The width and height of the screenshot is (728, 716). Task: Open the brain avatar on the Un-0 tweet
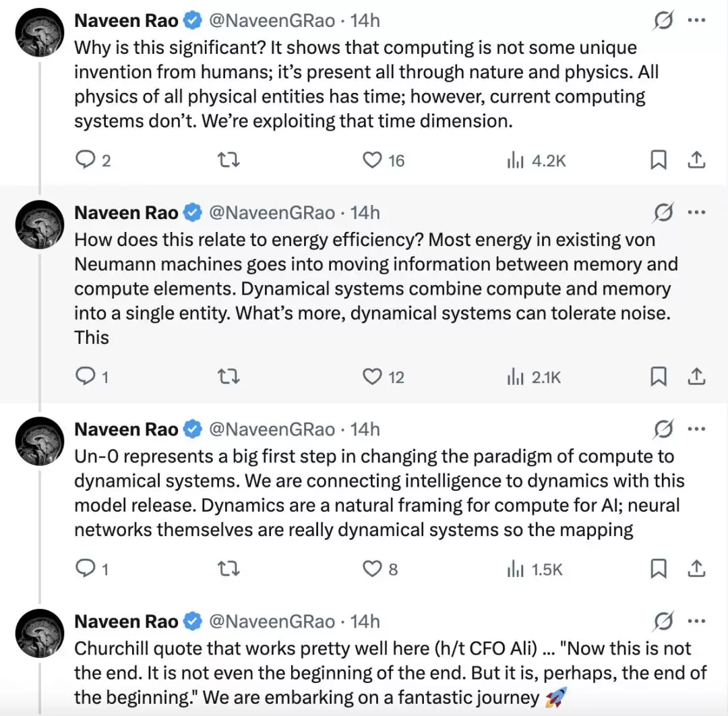point(40,441)
